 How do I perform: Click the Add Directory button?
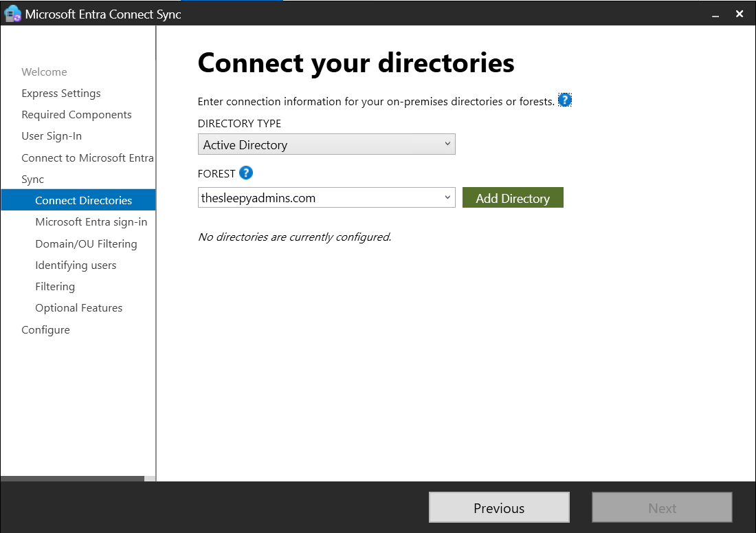coord(513,197)
